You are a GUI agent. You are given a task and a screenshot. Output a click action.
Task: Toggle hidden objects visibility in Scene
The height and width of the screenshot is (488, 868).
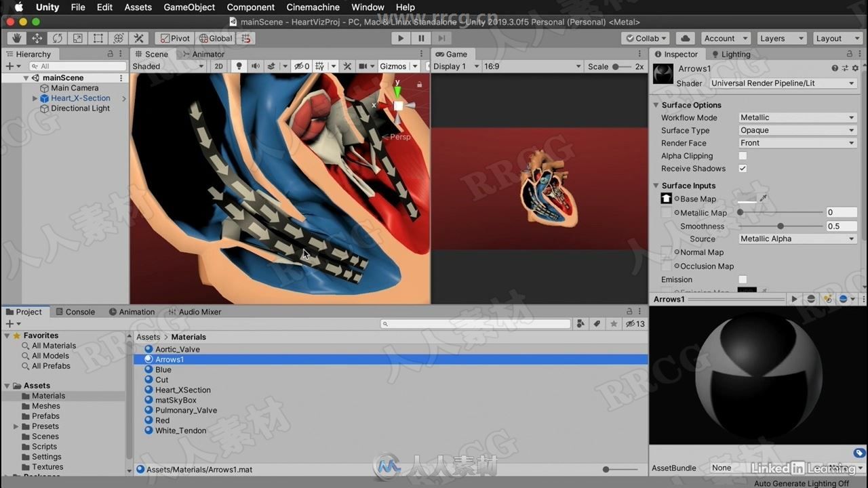(301, 66)
